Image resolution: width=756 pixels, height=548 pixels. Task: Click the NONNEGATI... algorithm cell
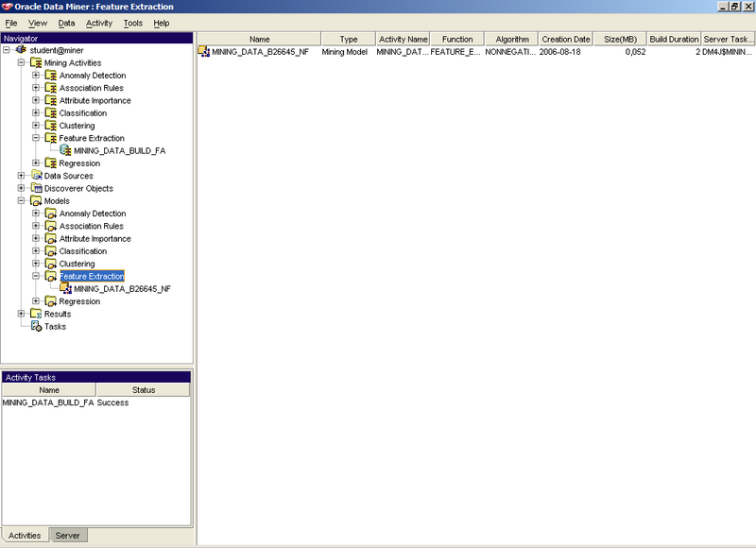510,52
